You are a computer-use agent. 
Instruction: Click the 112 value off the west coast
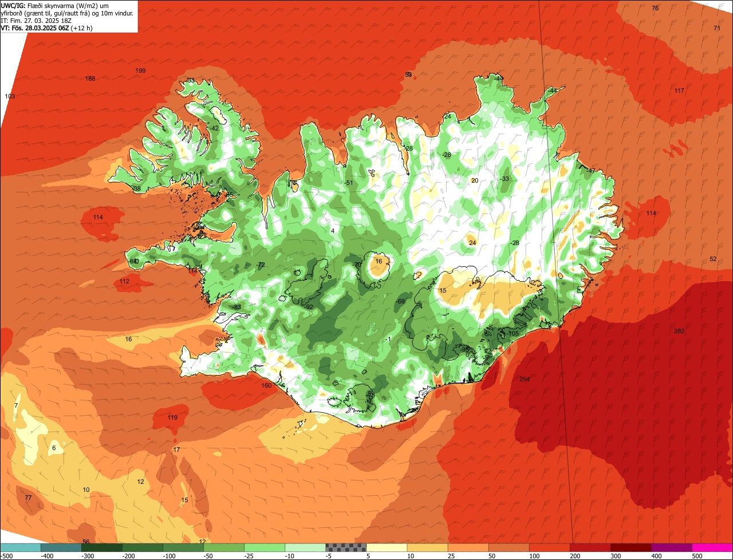124,281
